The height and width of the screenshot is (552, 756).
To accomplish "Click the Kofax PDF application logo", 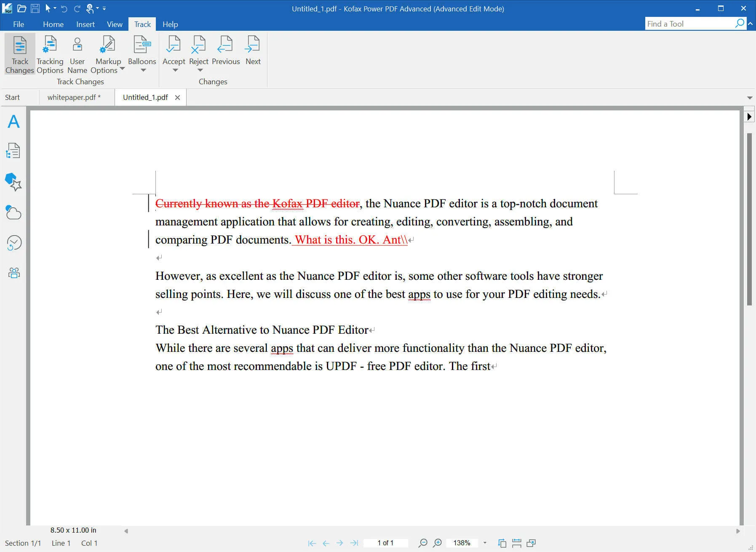I will pos(7,8).
